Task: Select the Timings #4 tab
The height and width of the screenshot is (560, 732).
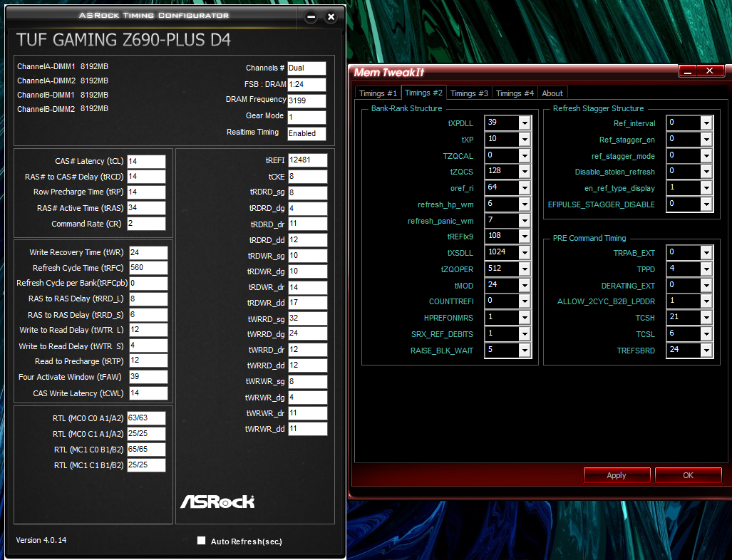Action: pyautogui.click(x=515, y=93)
